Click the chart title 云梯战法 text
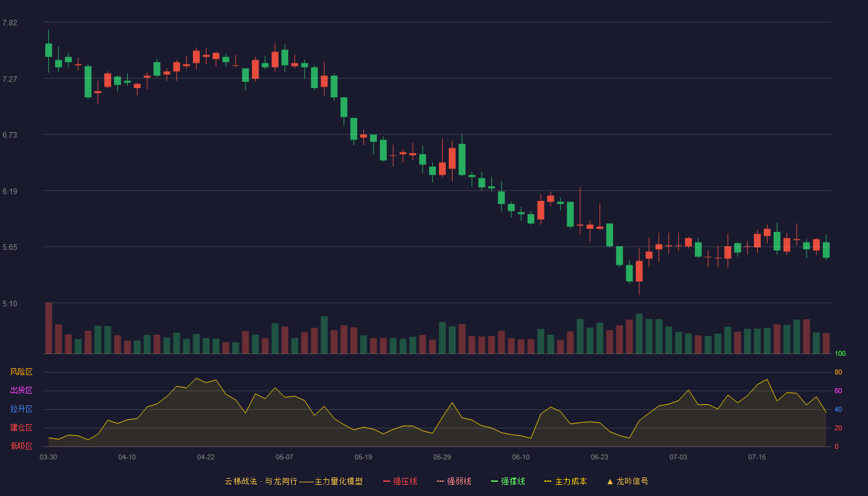 [241, 481]
